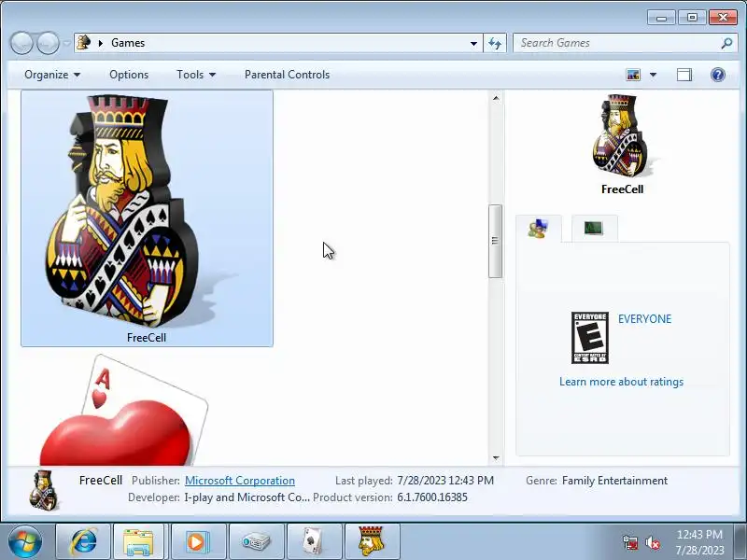Open Options in the toolbar

tap(129, 75)
